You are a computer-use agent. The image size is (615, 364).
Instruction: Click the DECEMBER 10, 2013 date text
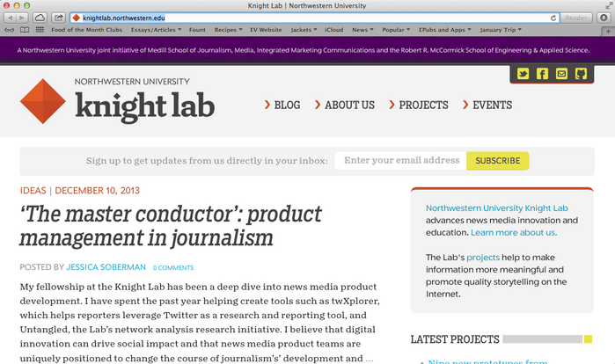pyautogui.click(x=98, y=191)
